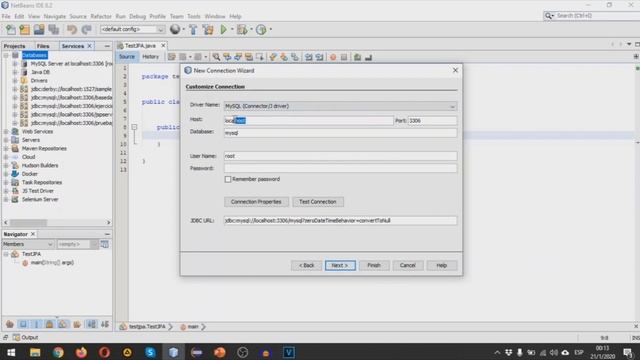Image resolution: width=640 pixels, height=360 pixels.
Task: Click the chart icon in editor toolbar
Action: coord(368,57)
